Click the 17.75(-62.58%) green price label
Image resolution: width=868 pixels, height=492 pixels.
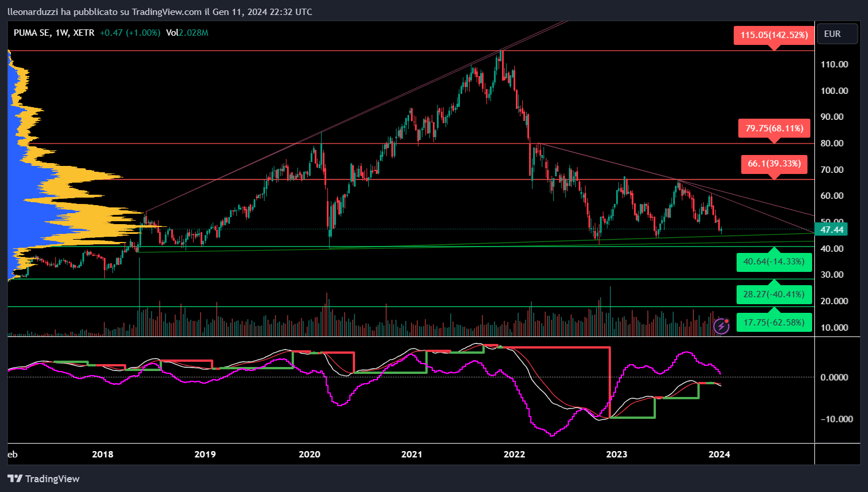(x=774, y=323)
